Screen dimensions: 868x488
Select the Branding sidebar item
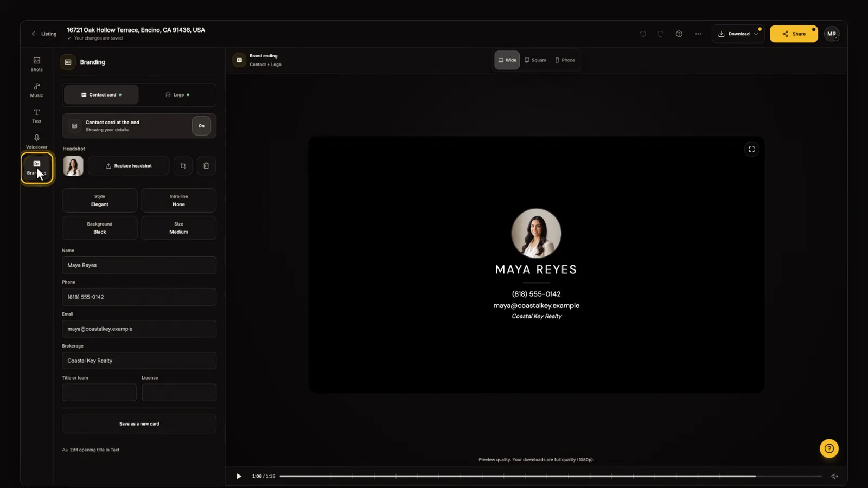click(37, 168)
